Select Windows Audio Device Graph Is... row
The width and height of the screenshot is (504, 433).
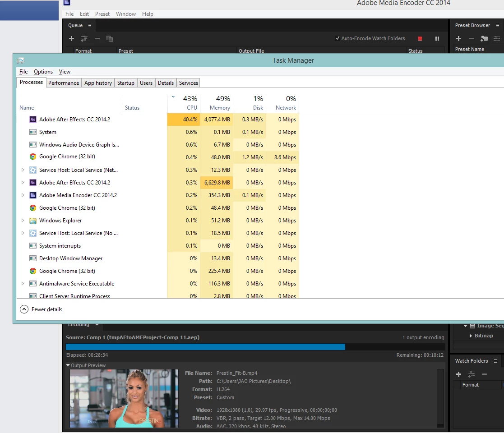(157, 144)
